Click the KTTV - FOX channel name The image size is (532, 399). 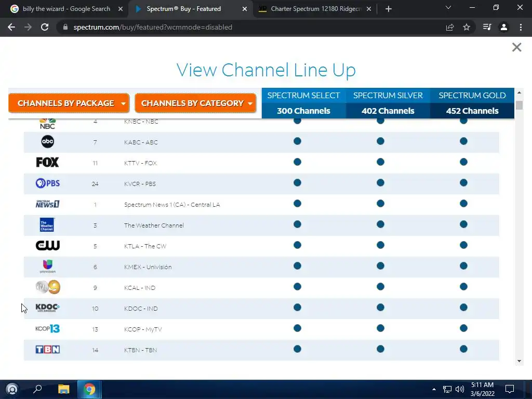pyautogui.click(x=140, y=163)
